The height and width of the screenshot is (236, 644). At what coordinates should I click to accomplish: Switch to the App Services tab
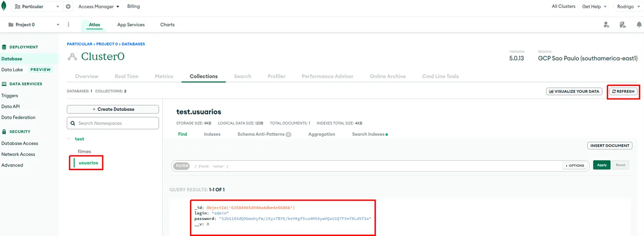pos(131,24)
